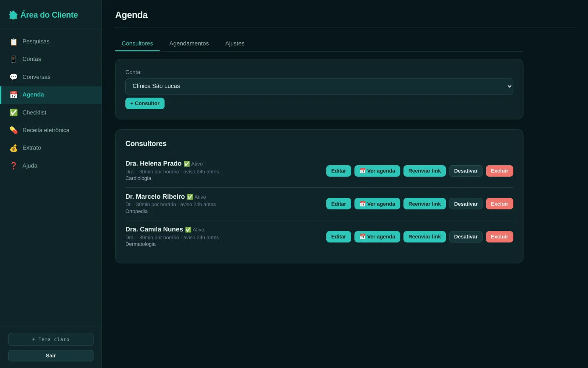Viewport: 588px width, 368px height.
Task: Click the Conversas speech bubble icon
Action: click(14, 77)
